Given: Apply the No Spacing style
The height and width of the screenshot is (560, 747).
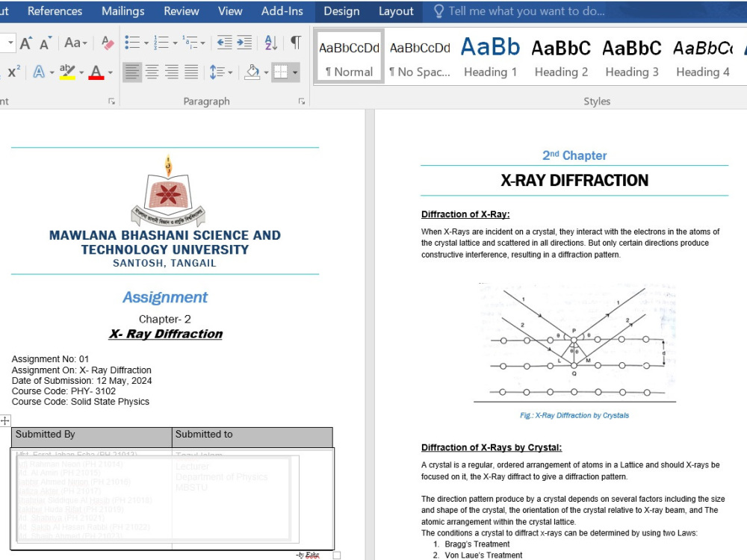Looking at the screenshot, I should click(x=420, y=57).
